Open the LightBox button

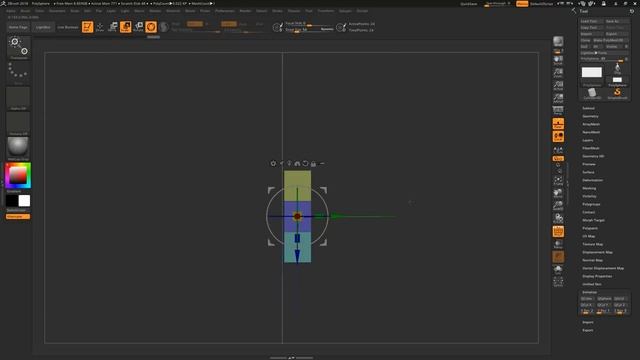(x=43, y=27)
